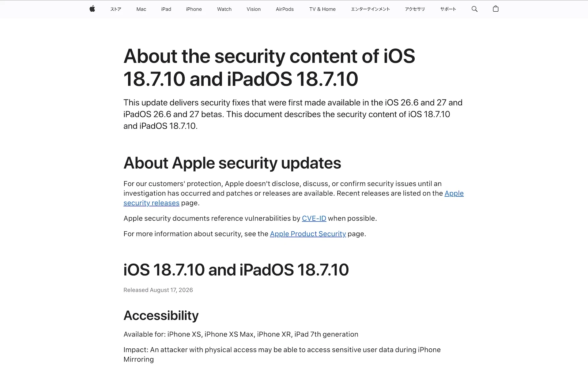
Task: Open the アクセサリ navigation item
Action: [x=415, y=9]
